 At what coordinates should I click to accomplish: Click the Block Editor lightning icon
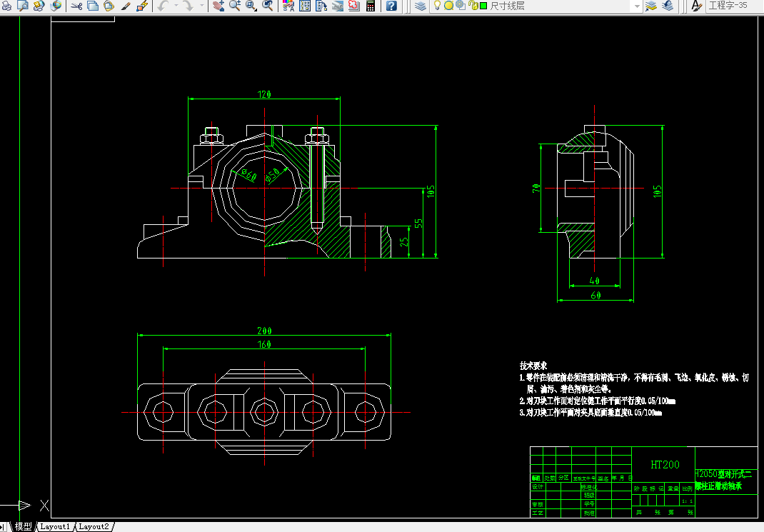click(142, 6)
